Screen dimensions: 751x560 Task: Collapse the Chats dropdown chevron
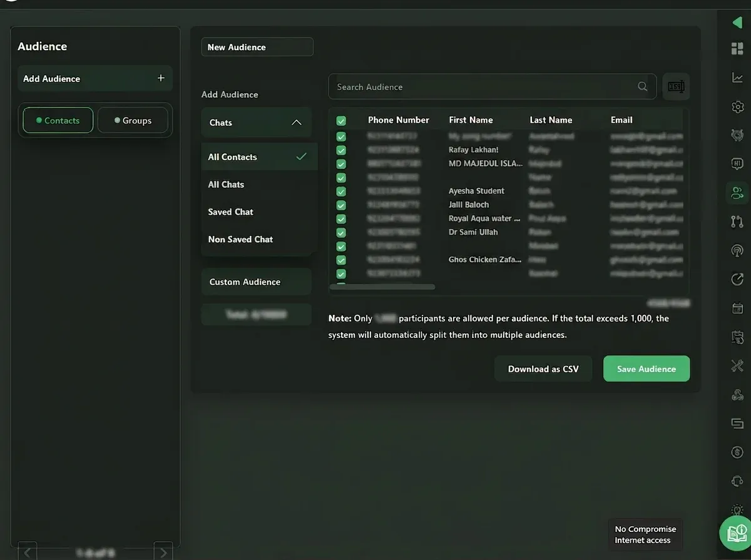(x=297, y=123)
